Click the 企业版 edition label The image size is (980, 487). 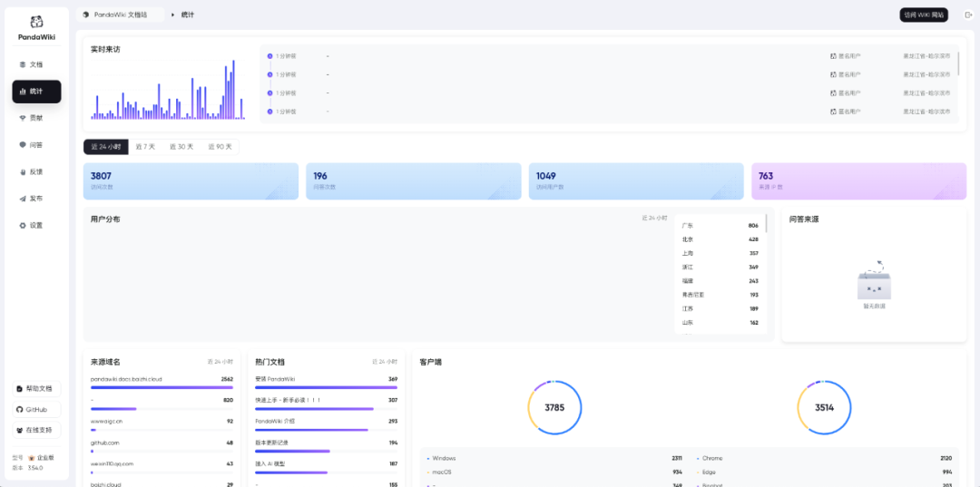coord(39,458)
